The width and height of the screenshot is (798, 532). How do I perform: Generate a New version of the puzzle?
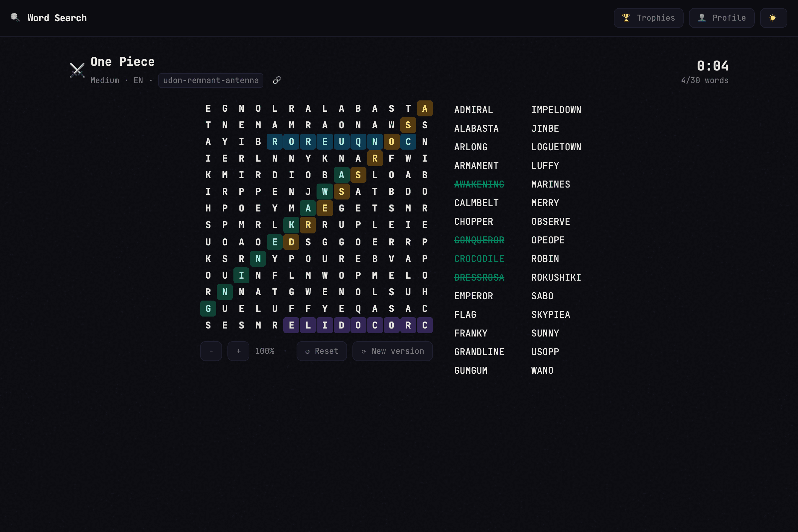[393, 351]
